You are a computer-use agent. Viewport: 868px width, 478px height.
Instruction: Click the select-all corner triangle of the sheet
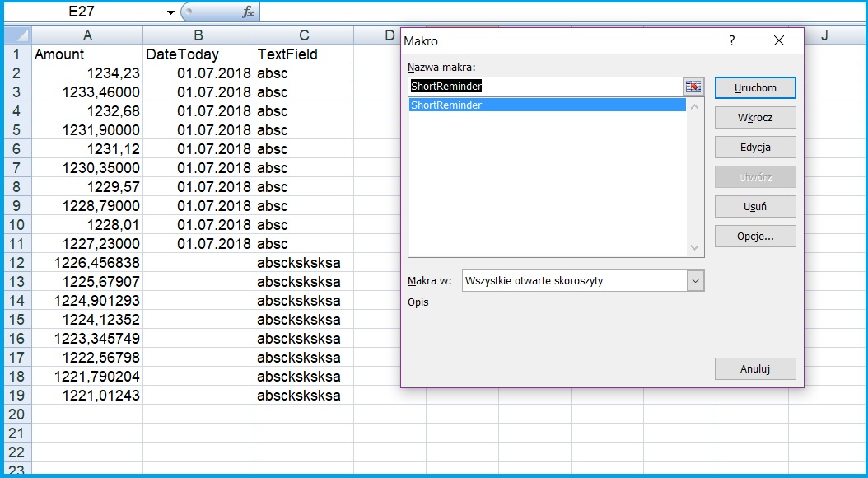tap(17, 35)
